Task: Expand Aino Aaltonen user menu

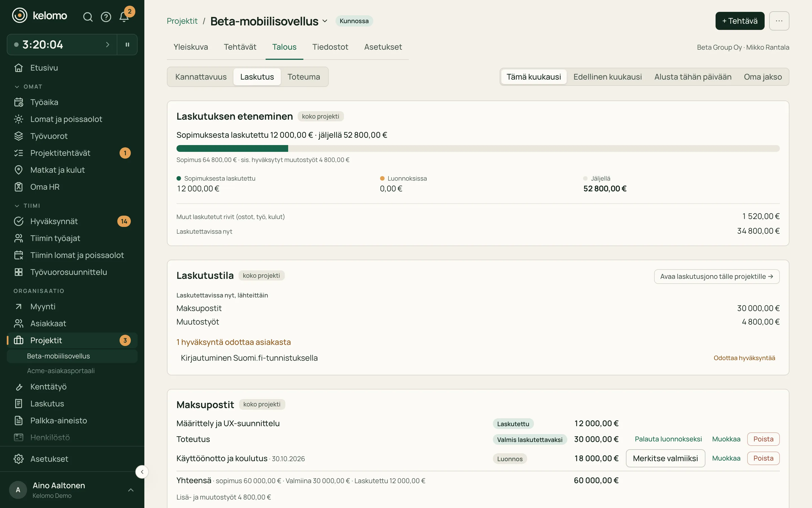Action: (131, 490)
